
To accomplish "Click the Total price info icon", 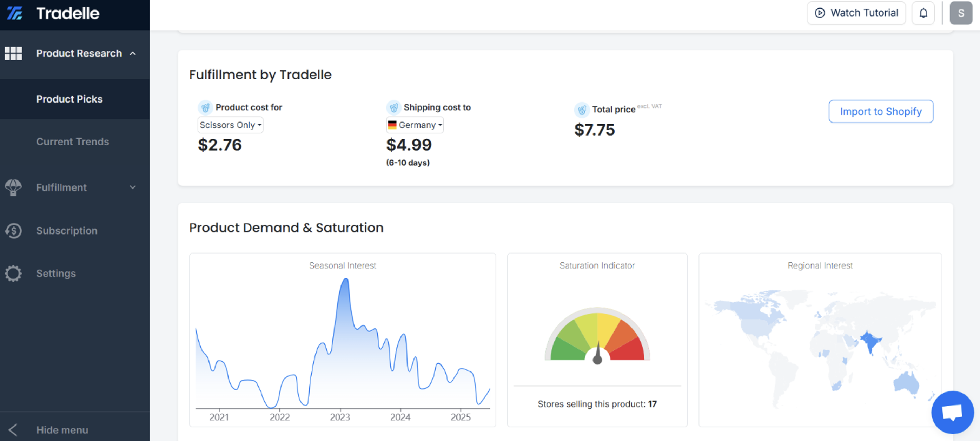I will (582, 110).
